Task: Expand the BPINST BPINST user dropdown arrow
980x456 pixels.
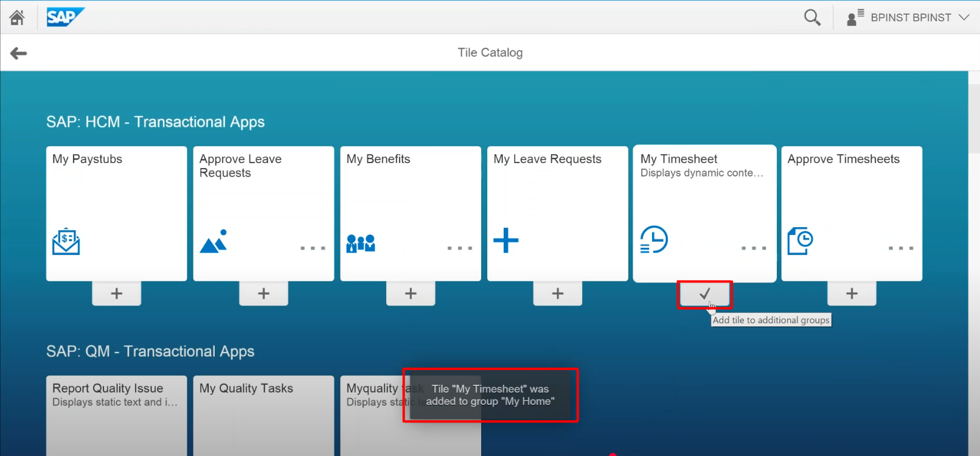Action: tap(964, 18)
